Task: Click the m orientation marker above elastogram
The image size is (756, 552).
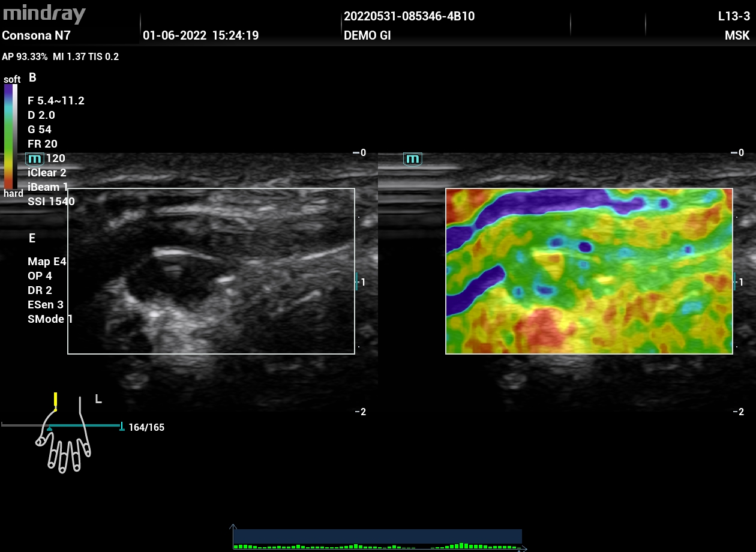Action: point(413,158)
